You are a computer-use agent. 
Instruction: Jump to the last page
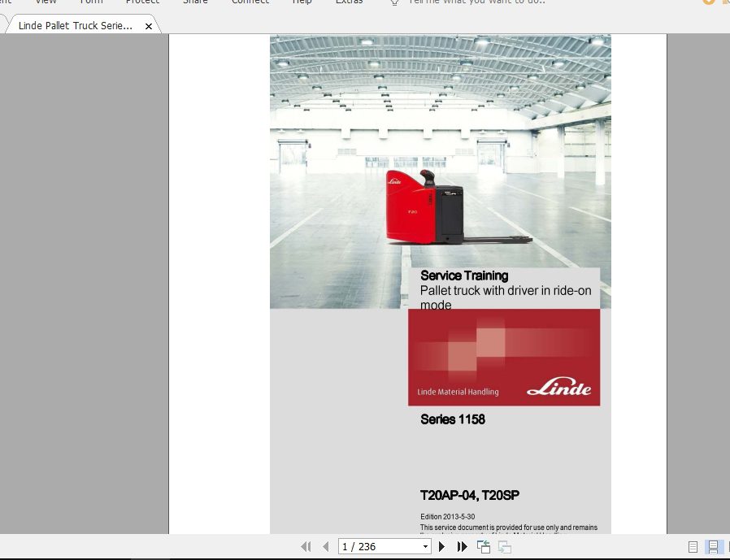tap(462, 546)
